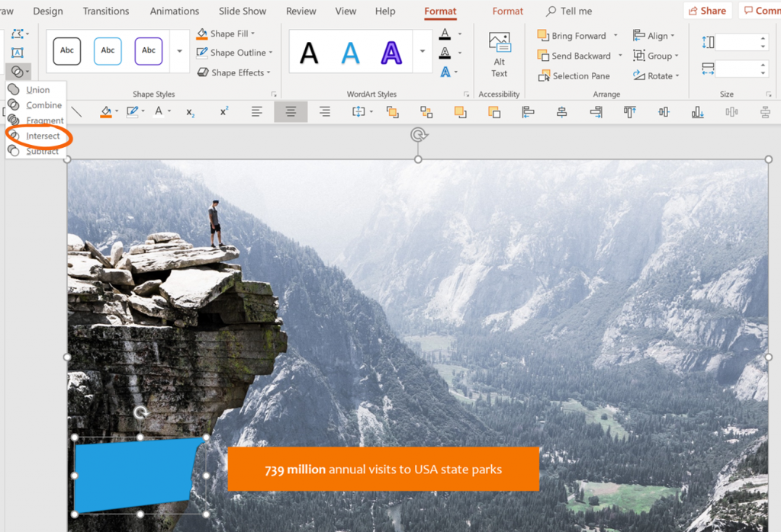Click the Send Backward icon

tap(574, 55)
